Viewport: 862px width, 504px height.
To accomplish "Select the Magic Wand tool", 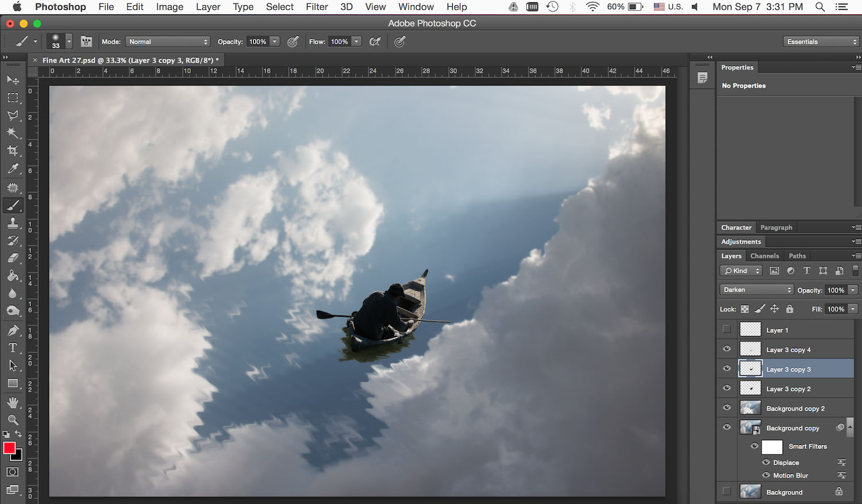I will coord(13,133).
